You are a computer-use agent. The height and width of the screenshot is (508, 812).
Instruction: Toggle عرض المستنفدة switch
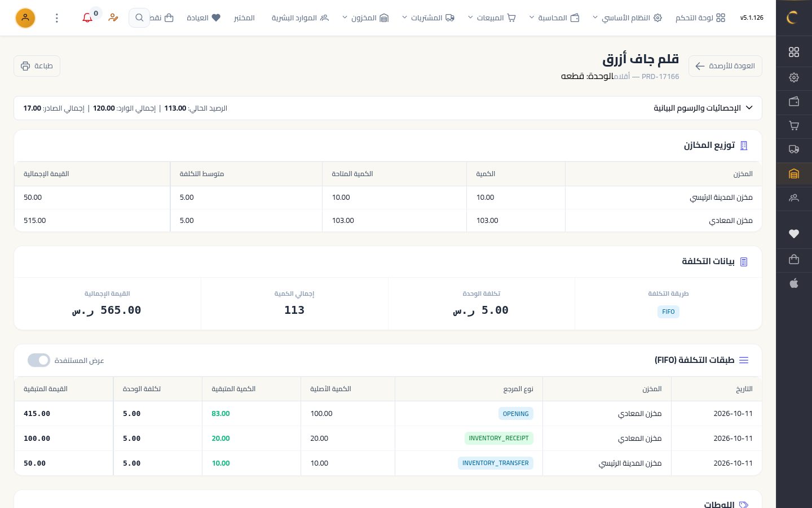pyautogui.click(x=39, y=360)
